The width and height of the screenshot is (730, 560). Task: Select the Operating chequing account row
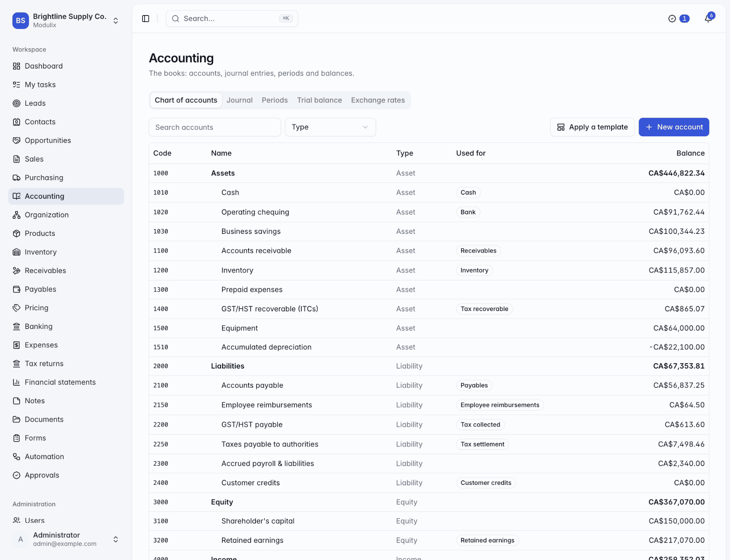[429, 212]
